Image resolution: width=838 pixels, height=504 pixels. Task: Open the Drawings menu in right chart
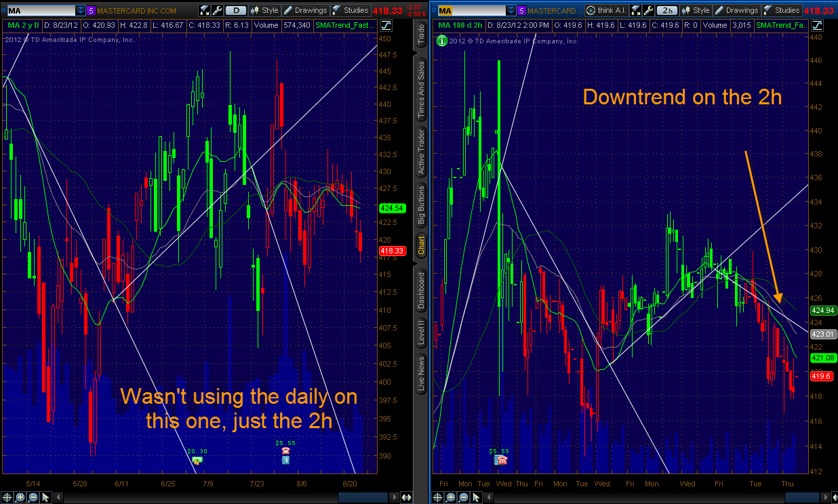point(736,11)
